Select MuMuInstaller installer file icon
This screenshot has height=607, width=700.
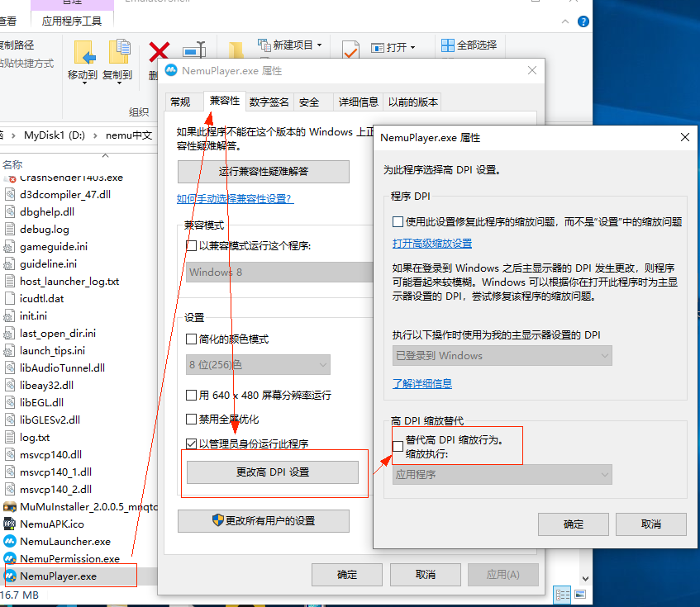coord(10,506)
